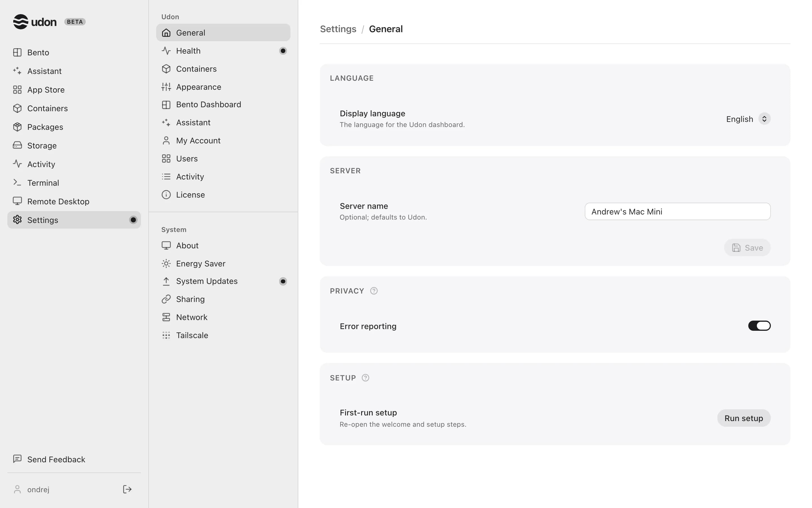
Task: Click the 'Re-open the welcome and setup steps.' text
Action: pyautogui.click(x=403, y=424)
